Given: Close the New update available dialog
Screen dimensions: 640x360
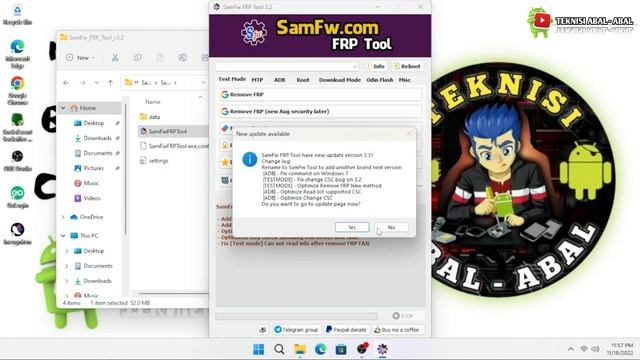Looking at the screenshot, I should [x=409, y=133].
